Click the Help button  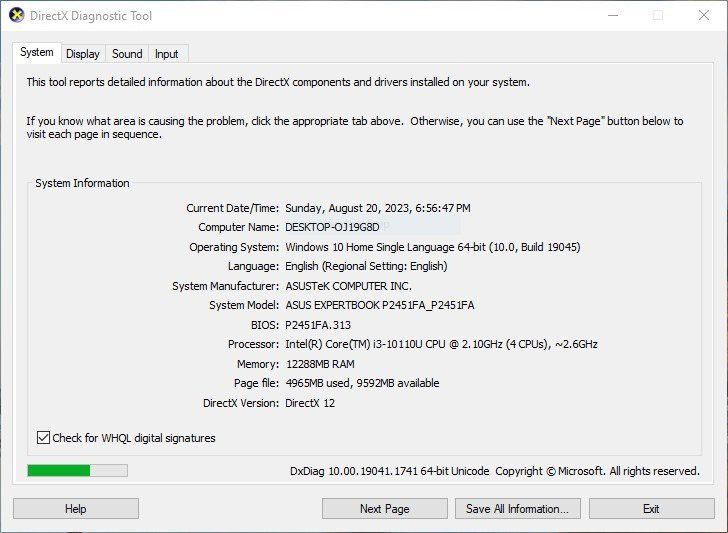click(x=76, y=508)
